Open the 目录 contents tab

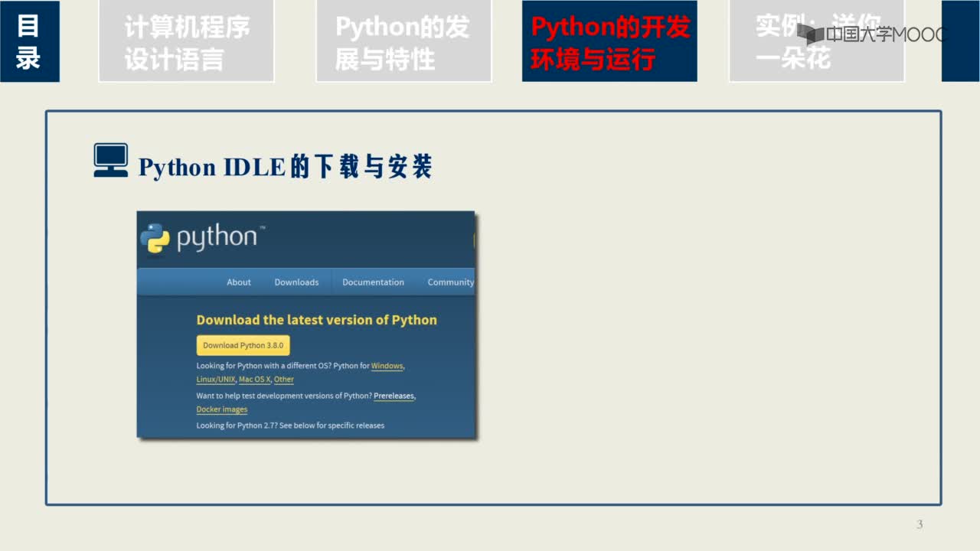tap(29, 41)
